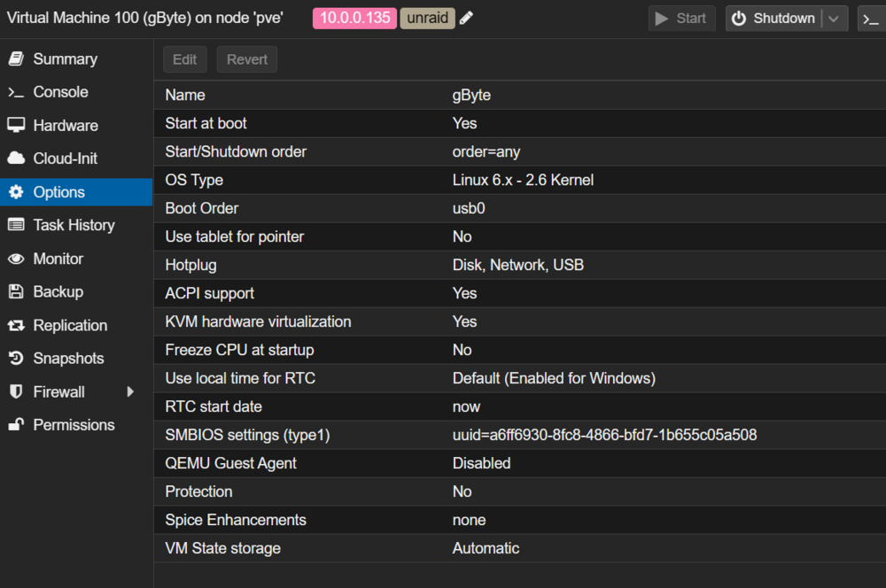Click the Options gear icon
This screenshot has width=886, height=588.
(x=16, y=192)
